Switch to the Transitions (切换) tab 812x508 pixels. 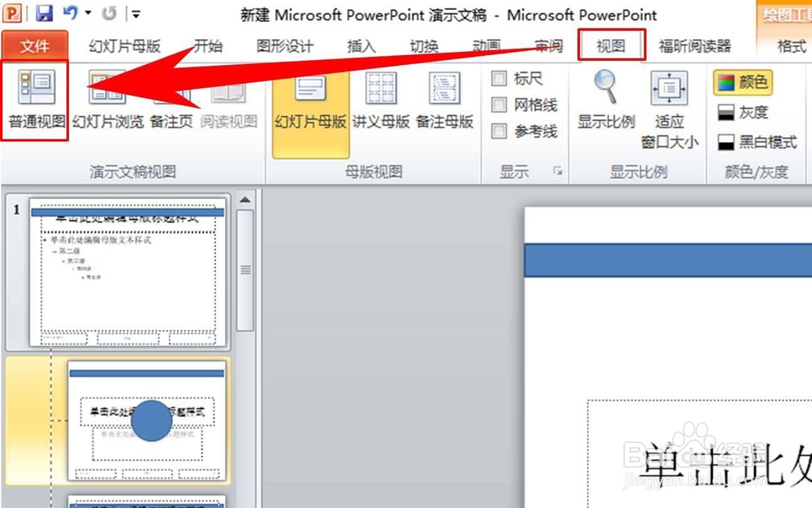point(424,46)
